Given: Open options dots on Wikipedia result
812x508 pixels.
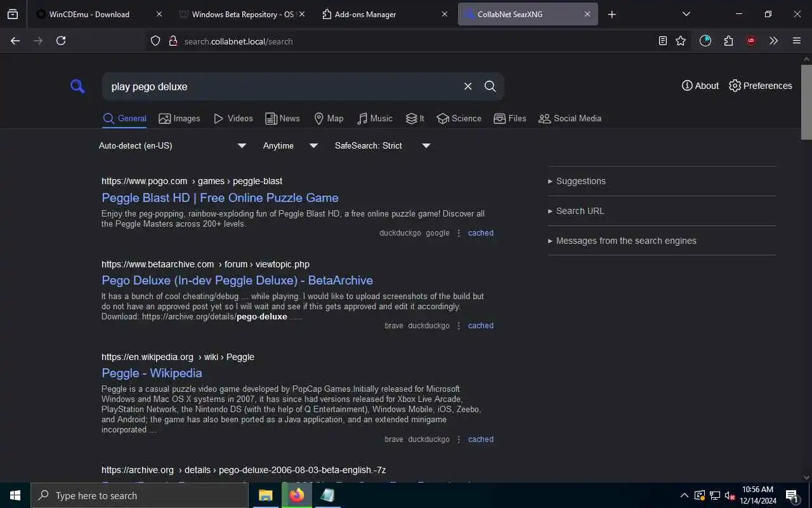Looking at the screenshot, I should pyautogui.click(x=459, y=439).
